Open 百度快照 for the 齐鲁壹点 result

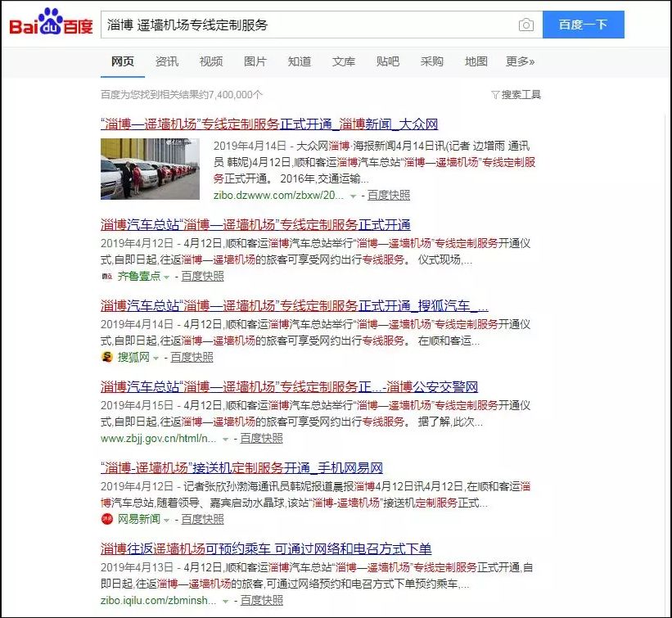[x=202, y=277]
